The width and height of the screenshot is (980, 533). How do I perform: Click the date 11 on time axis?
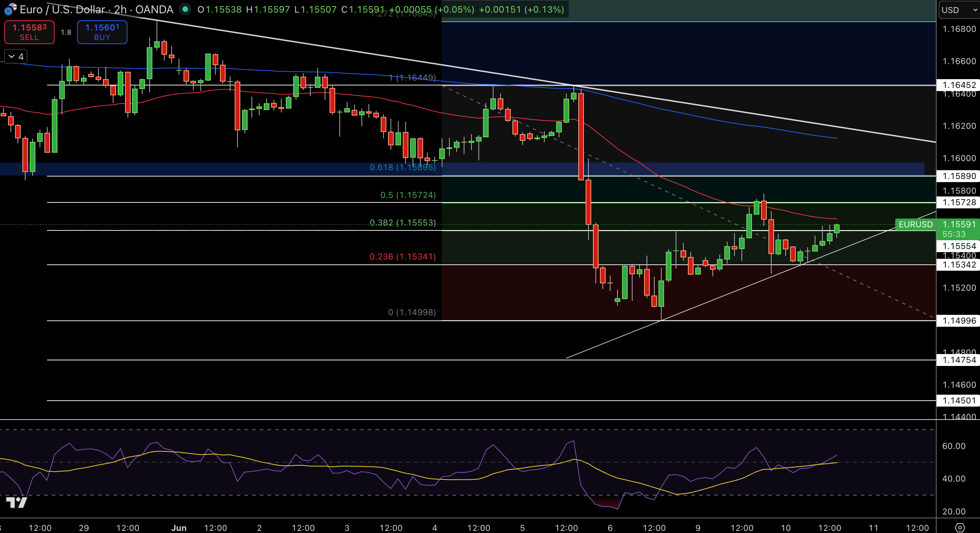(x=874, y=528)
